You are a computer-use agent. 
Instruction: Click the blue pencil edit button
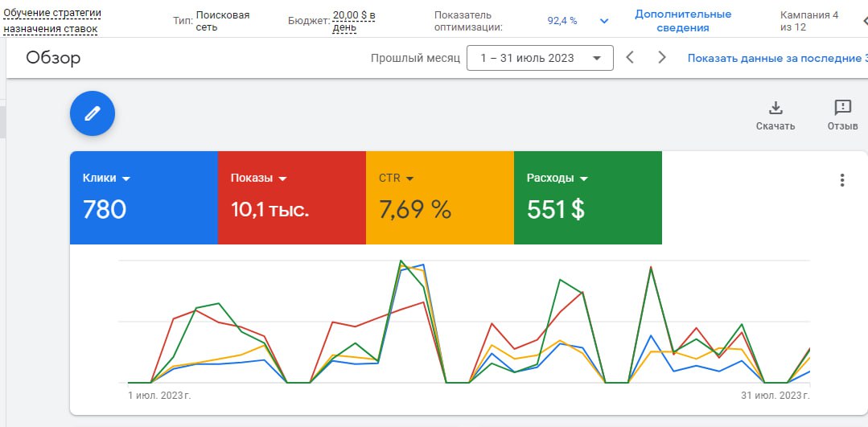point(93,113)
